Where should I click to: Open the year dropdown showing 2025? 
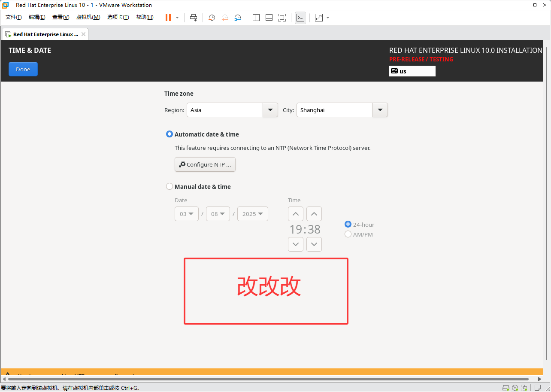pos(253,214)
